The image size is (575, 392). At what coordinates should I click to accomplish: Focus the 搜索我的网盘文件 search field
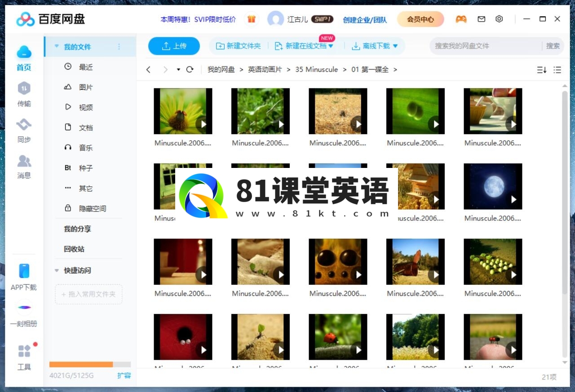click(x=485, y=46)
